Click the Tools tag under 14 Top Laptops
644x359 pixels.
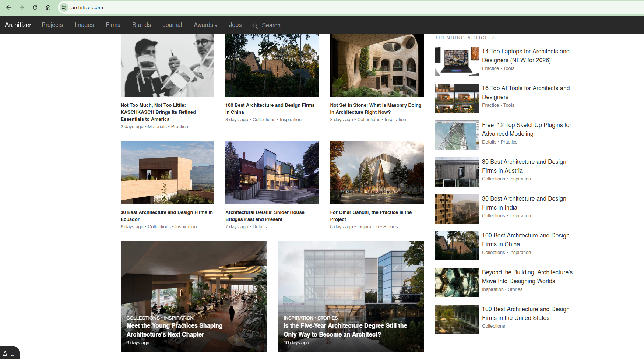tap(509, 68)
